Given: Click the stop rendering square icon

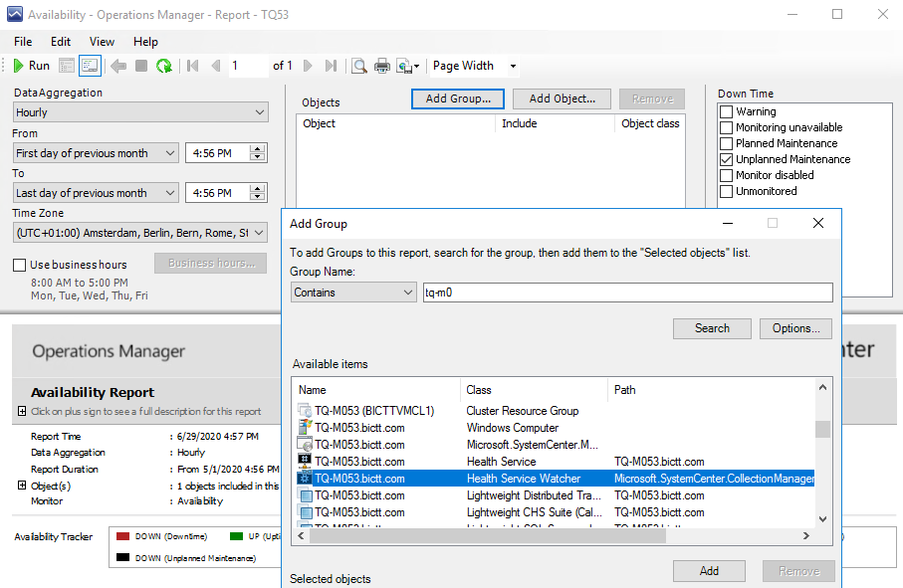Looking at the screenshot, I should (141, 66).
